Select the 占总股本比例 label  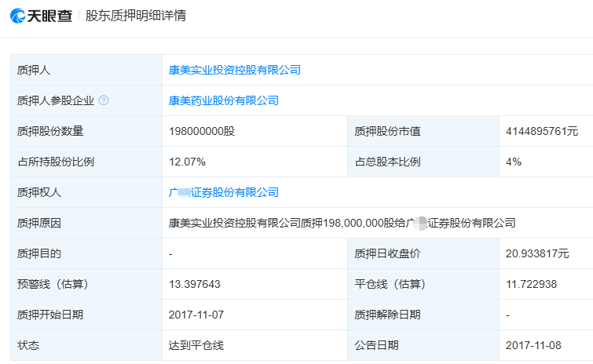coord(388,162)
